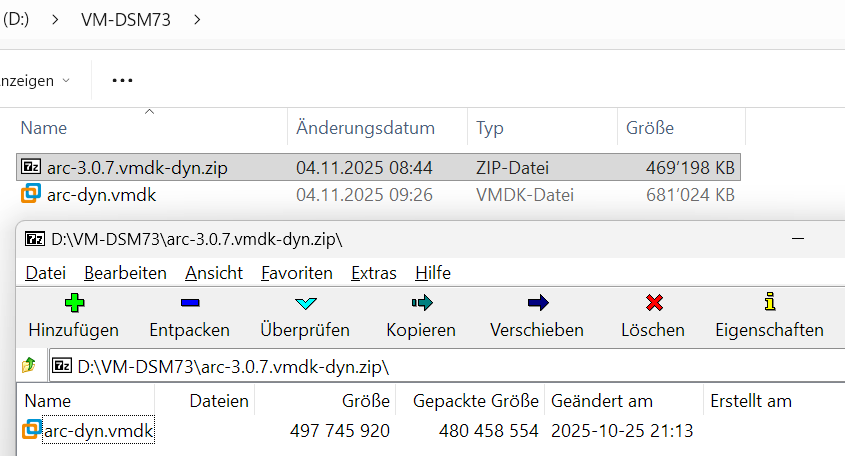This screenshot has width=845, height=456.
Task: Open the Datei menu
Action: click(x=46, y=273)
